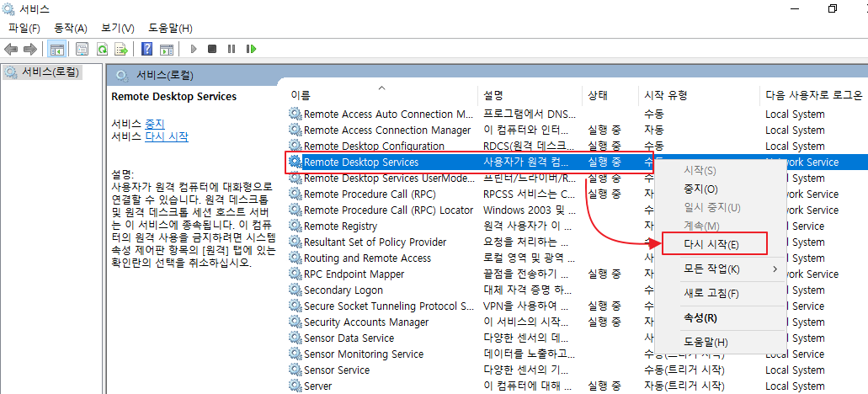Click 자동(트리거 시작) in the Server row
The height and width of the screenshot is (394, 868).
(x=684, y=386)
